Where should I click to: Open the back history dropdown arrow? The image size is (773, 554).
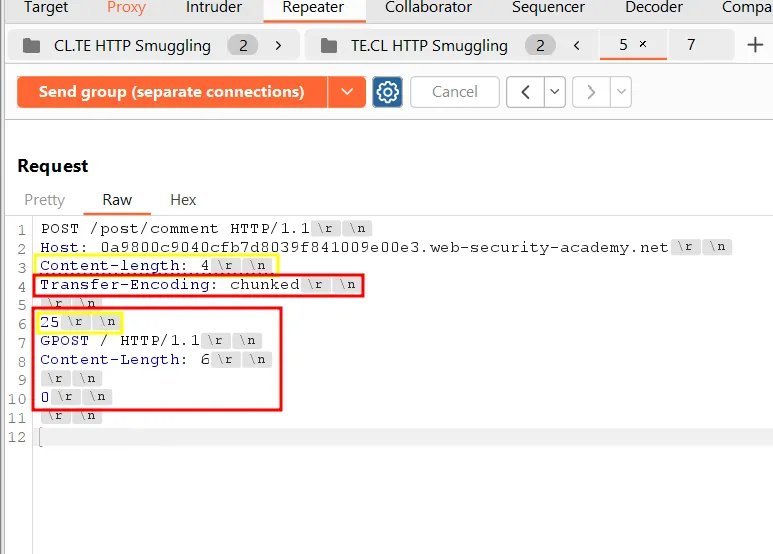[x=553, y=92]
